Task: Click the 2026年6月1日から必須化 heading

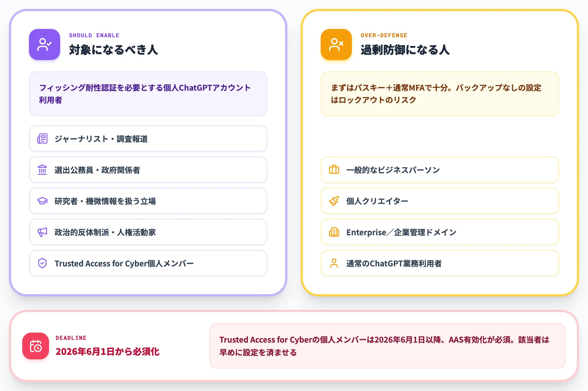Action: pos(107,352)
